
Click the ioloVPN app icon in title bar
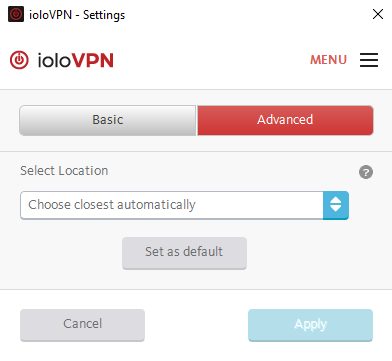pos(16,14)
